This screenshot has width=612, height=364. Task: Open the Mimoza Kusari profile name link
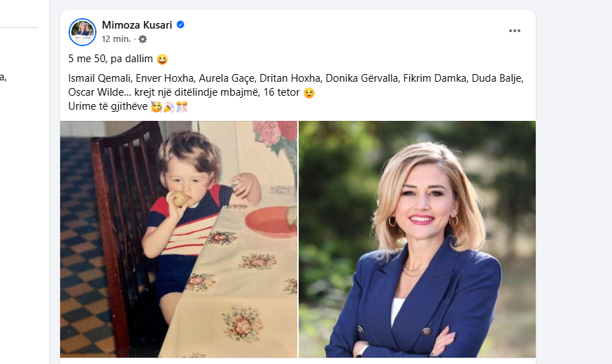137,25
